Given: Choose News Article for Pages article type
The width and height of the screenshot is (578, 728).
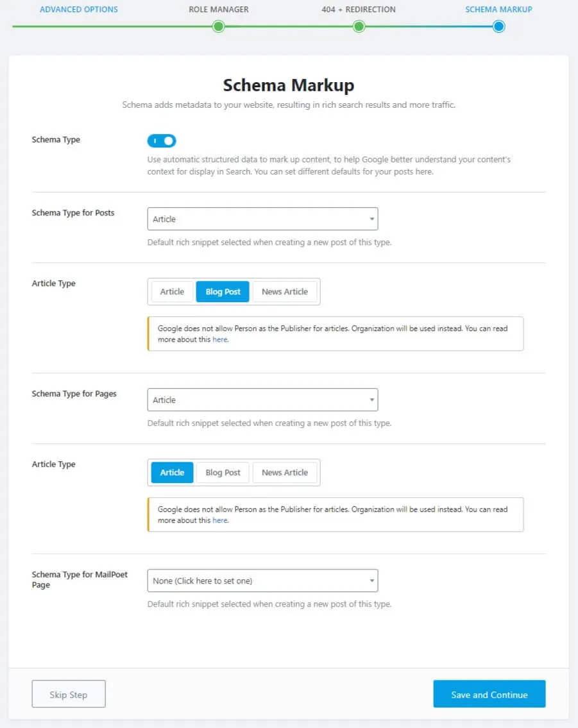Looking at the screenshot, I should pos(285,473).
